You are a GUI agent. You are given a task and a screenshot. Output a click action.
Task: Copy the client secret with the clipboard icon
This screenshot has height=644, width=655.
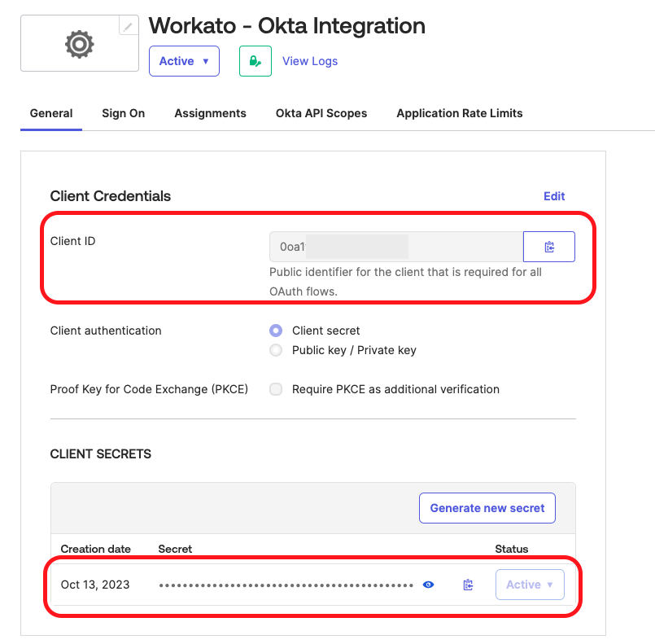pos(468,585)
